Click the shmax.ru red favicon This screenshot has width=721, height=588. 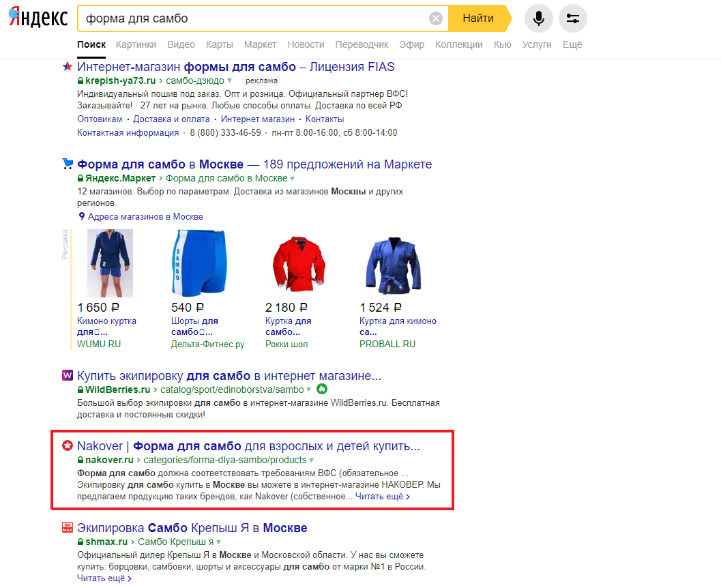68,527
